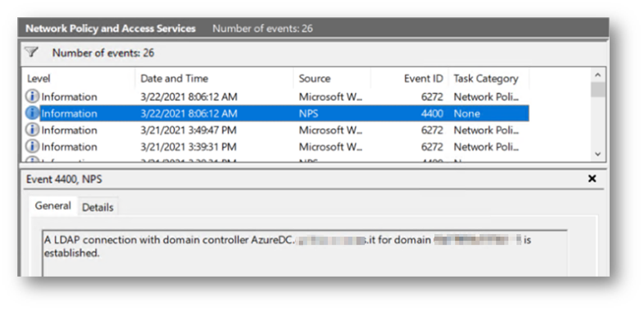Click the Source column header
This screenshot has height=311, width=644.
click(333, 79)
